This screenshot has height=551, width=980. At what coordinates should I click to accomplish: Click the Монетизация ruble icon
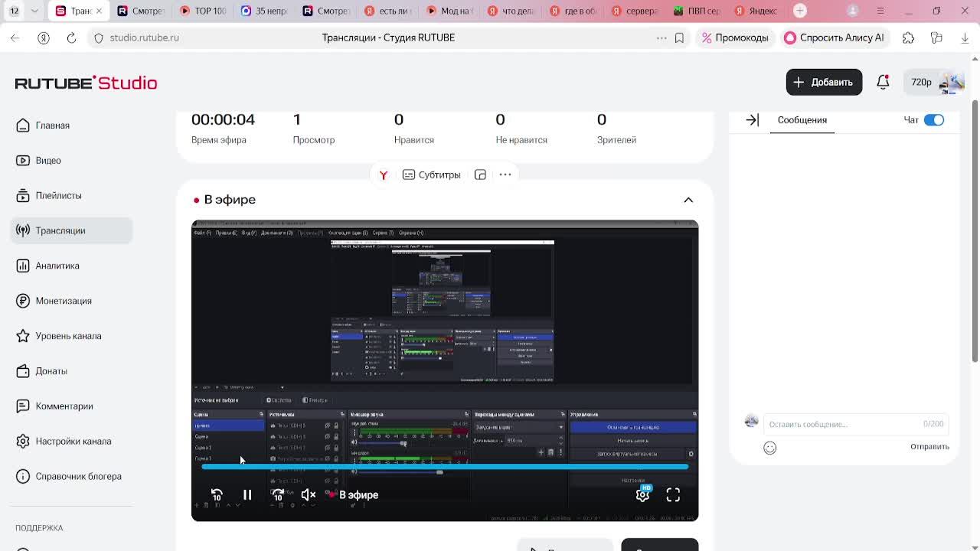pyautogui.click(x=23, y=301)
